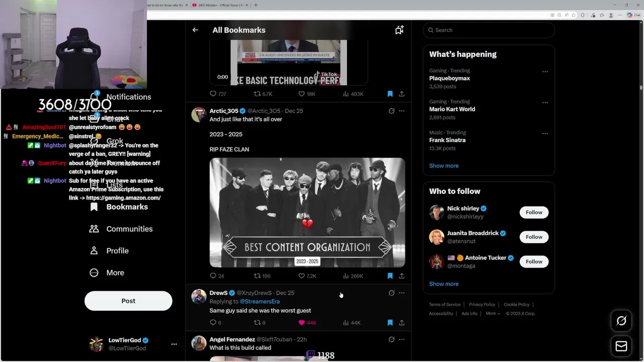The width and height of the screenshot is (644, 362).
Task: Show more under Who to follow
Action: pyautogui.click(x=444, y=284)
